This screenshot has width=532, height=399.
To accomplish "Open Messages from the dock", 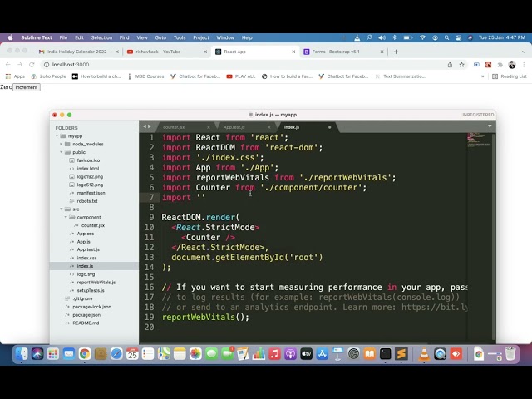I will [x=211, y=354].
